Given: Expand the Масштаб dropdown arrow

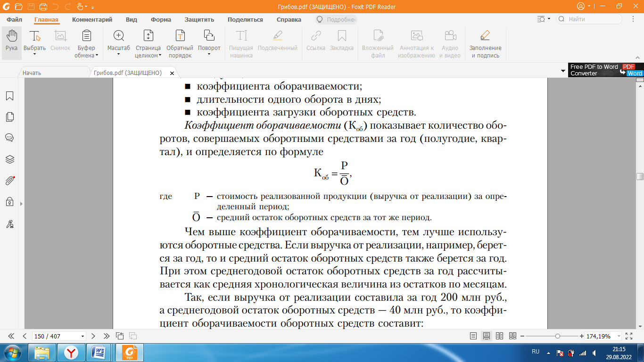Looking at the screenshot, I should (x=119, y=54).
